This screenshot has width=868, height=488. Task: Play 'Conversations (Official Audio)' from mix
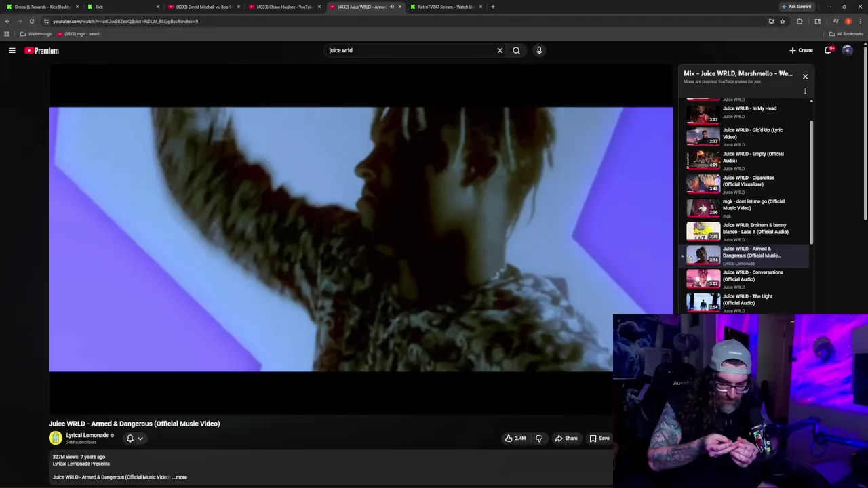[746, 279]
